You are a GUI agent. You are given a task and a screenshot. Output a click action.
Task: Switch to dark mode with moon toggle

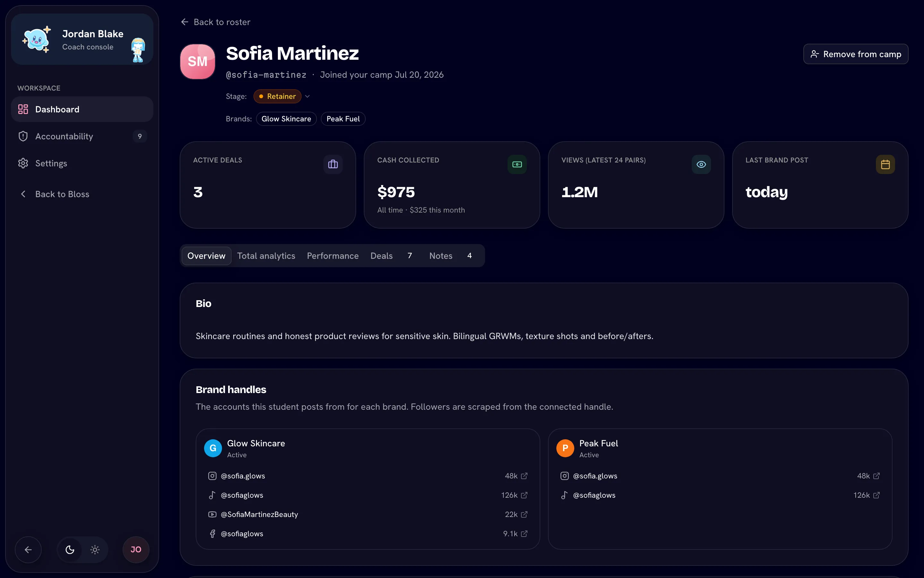[x=70, y=550]
